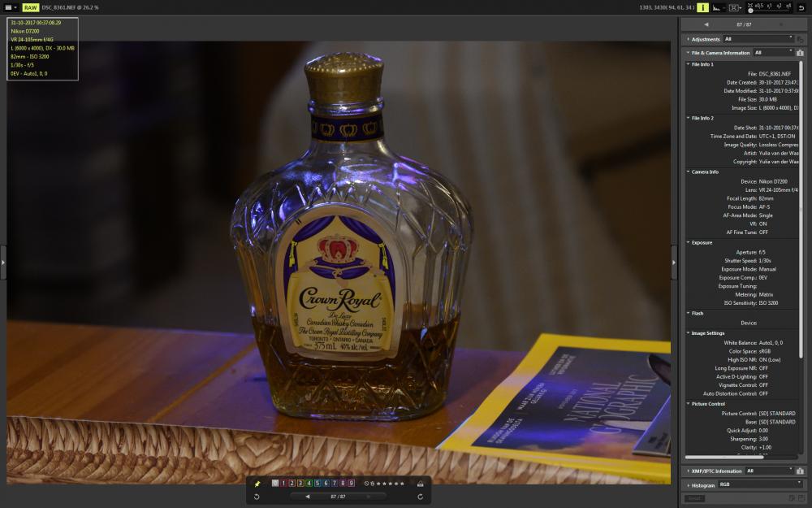The width and height of the screenshot is (812, 508).
Task: Apply label 3 to the image
Action: (300, 483)
